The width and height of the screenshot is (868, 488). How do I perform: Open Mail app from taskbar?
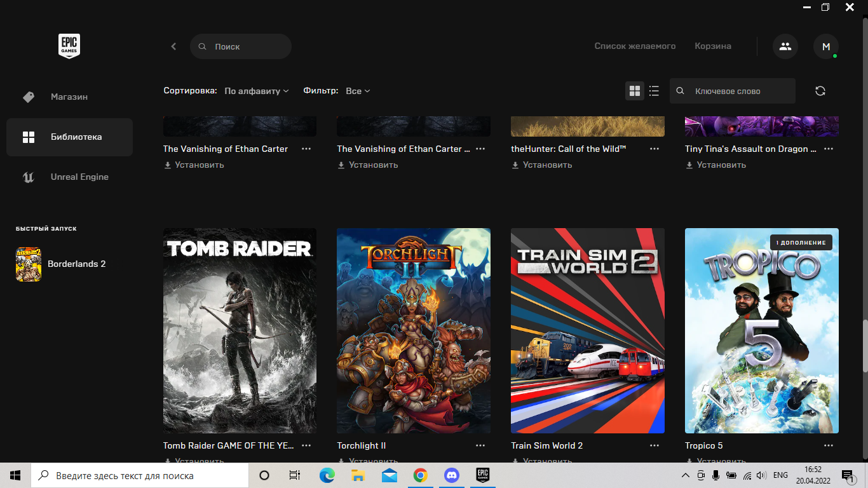pyautogui.click(x=389, y=475)
